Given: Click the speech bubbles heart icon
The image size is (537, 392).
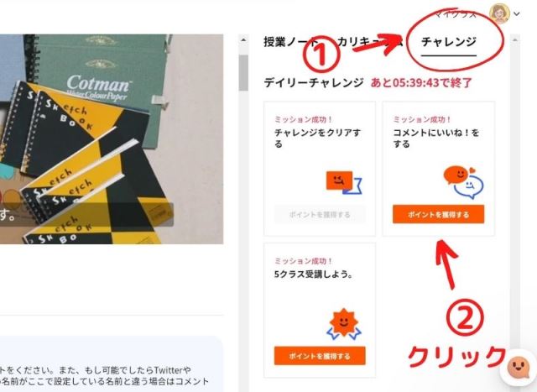Looking at the screenshot, I should tap(463, 182).
